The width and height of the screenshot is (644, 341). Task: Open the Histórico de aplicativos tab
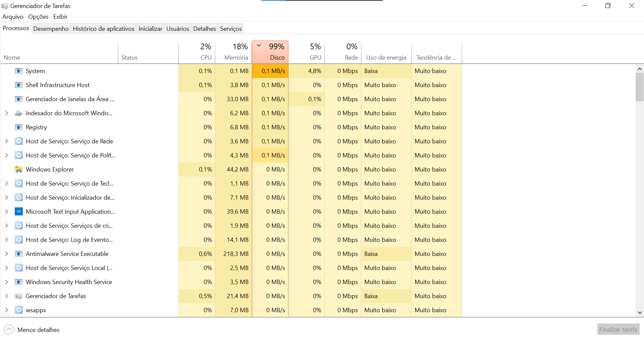coord(104,29)
